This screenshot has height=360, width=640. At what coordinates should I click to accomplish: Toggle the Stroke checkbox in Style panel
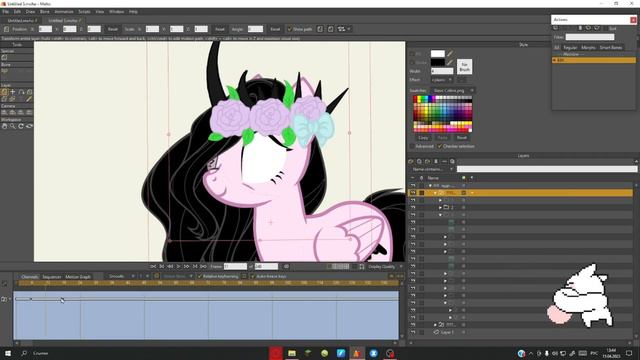(x=412, y=62)
